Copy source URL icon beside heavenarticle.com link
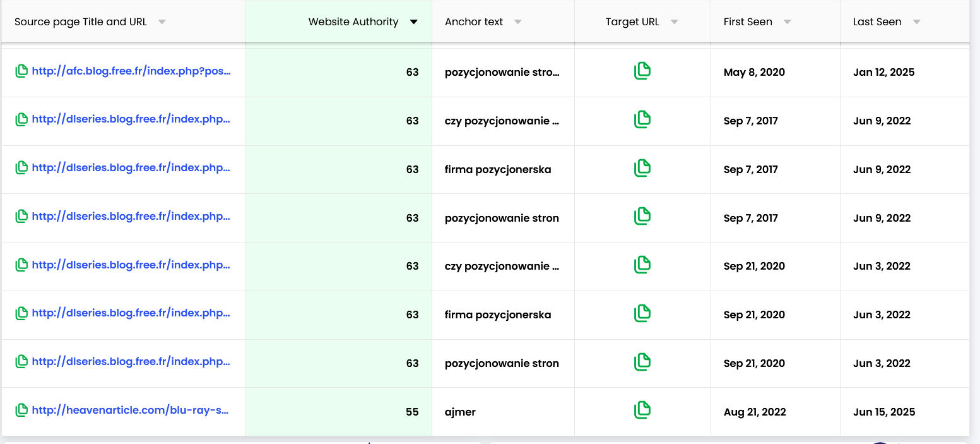The height and width of the screenshot is (444, 980). 21,410
